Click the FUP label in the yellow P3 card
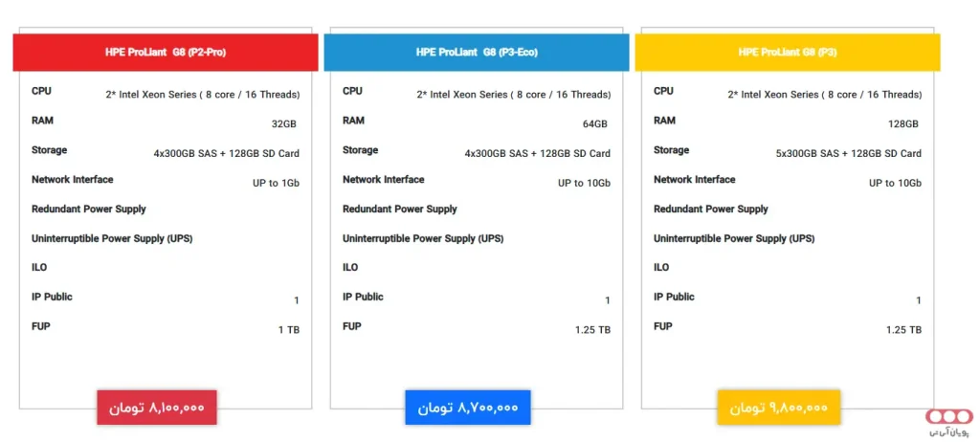The width and height of the screenshot is (980, 442). 663,326
